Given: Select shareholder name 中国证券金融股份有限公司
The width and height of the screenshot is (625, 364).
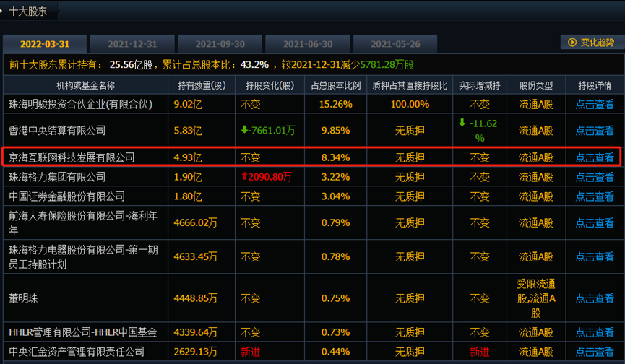Looking at the screenshot, I should [67, 196].
